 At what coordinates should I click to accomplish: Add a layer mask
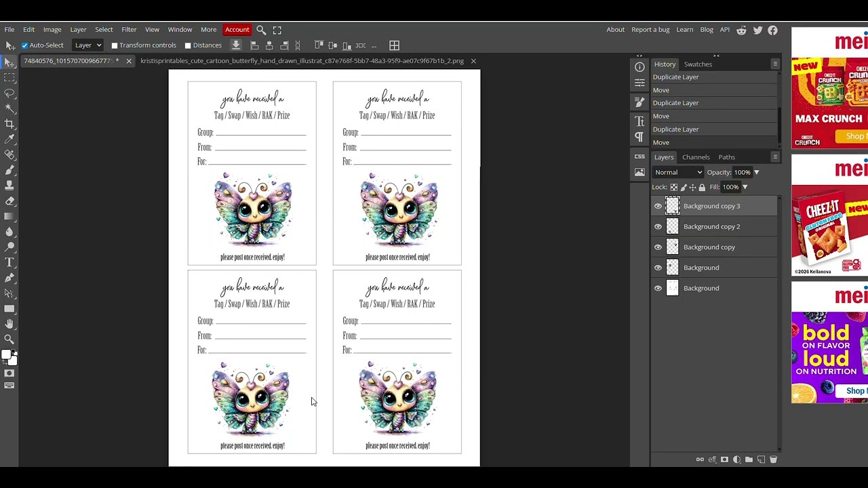pyautogui.click(x=724, y=460)
